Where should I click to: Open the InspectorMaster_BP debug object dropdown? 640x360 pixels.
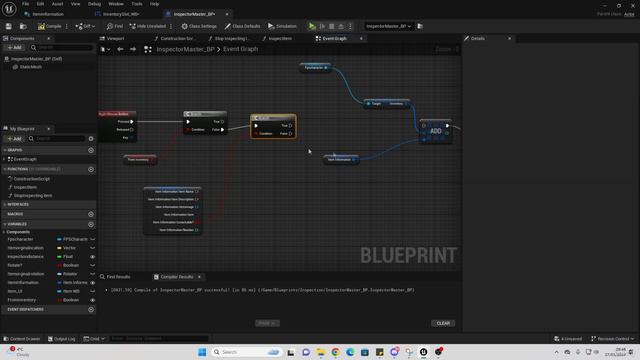coord(388,26)
